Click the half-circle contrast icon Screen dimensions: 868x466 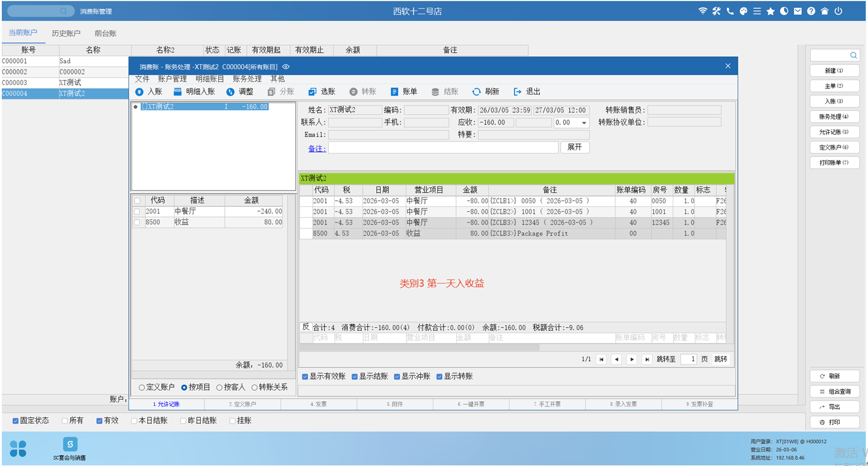[784, 11]
